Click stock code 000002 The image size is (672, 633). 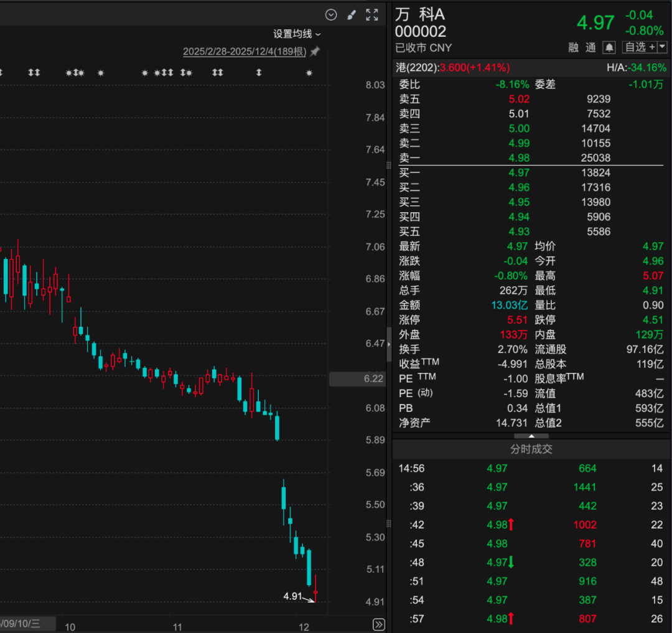[421, 32]
